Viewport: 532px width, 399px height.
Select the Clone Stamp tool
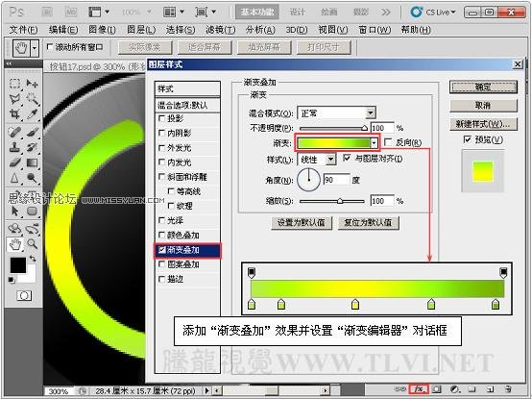coord(14,147)
